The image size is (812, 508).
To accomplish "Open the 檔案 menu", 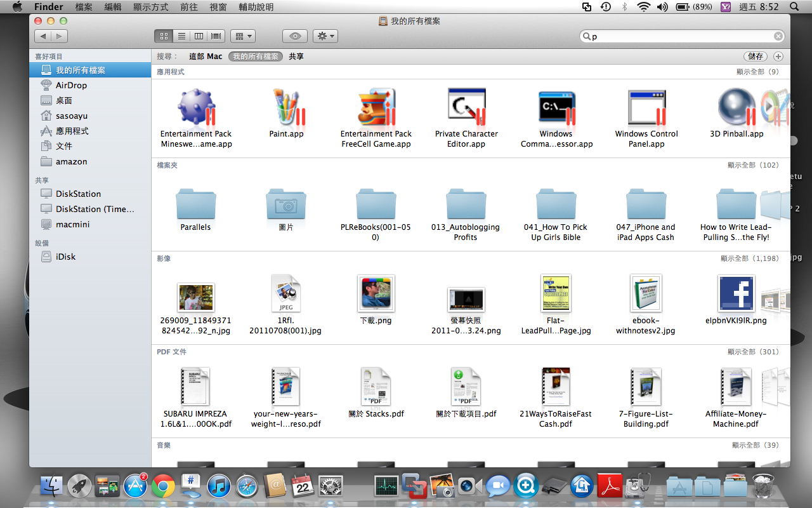I will 84,7.
